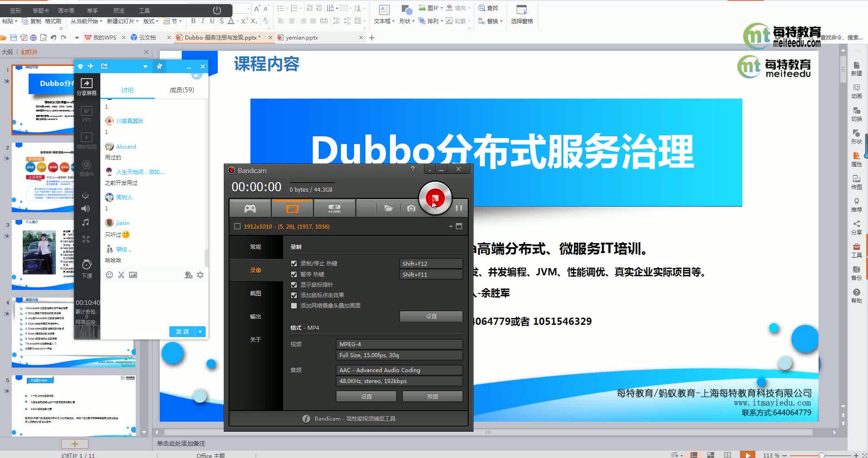Image resolution: width=868 pixels, height=458 pixels.
Task: Open the 关于 tab in Bandicam
Action: pyautogui.click(x=256, y=339)
